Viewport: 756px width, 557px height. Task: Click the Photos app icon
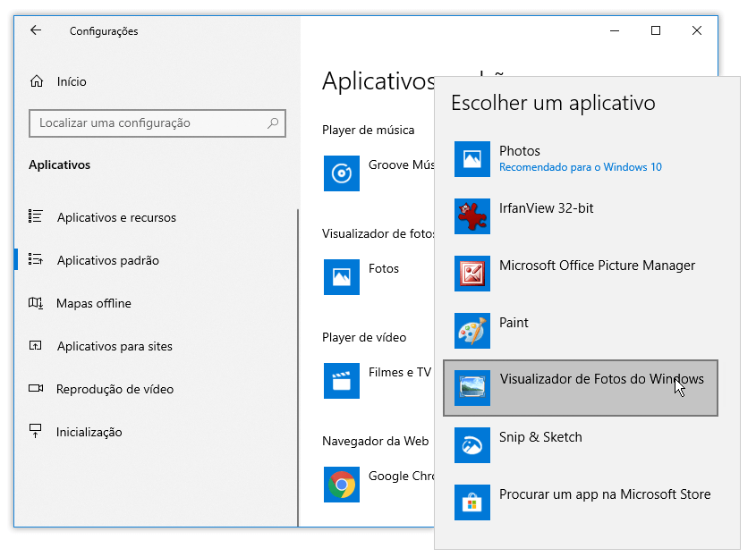coord(471,159)
